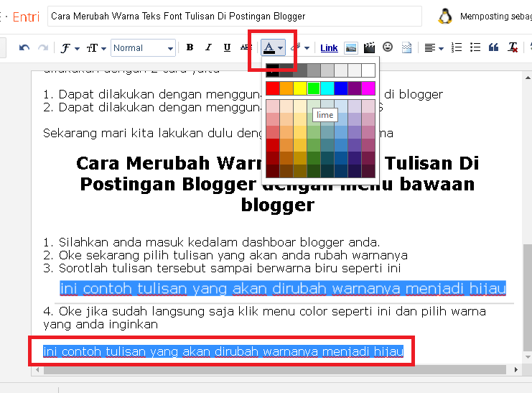The image size is (532, 393).
Task: Pick the medium gray color swatch
Action: tap(314, 70)
